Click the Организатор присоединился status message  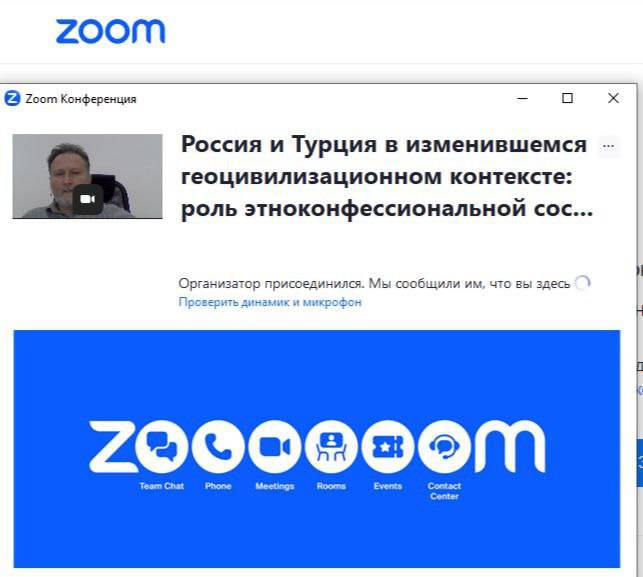pos(374,283)
